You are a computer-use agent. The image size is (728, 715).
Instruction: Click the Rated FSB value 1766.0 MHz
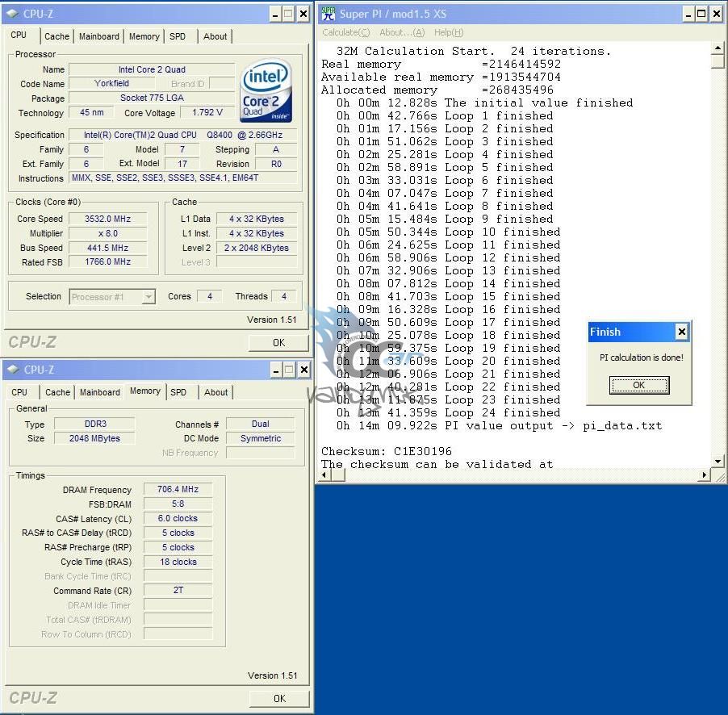[107, 261]
